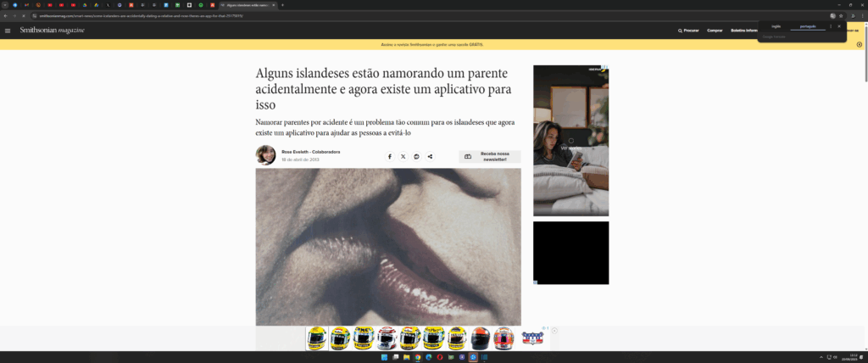This screenshot has width=868, height=363.
Task: Click the Receba nossa newsletter button
Action: (x=490, y=156)
